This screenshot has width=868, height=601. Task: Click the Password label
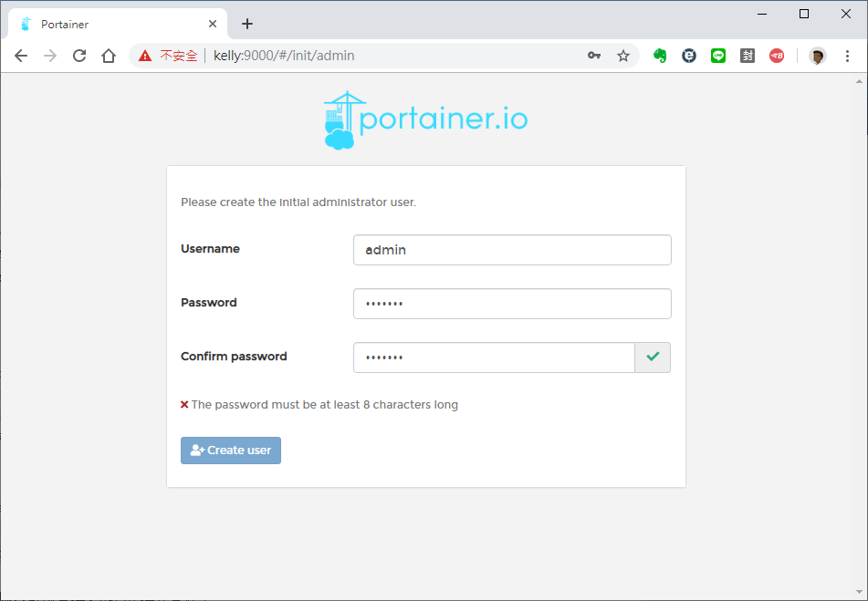pyautogui.click(x=209, y=303)
